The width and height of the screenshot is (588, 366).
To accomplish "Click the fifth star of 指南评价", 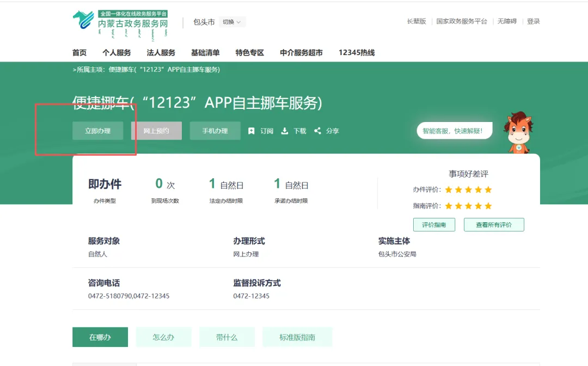I will point(488,206).
